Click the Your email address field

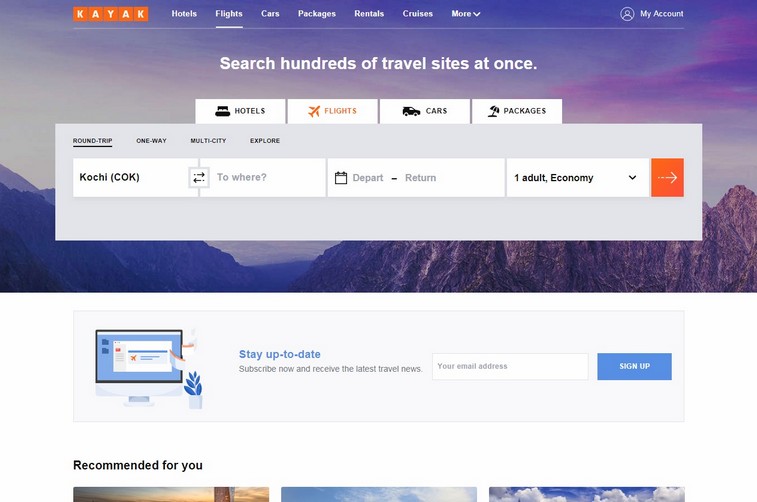510,366
